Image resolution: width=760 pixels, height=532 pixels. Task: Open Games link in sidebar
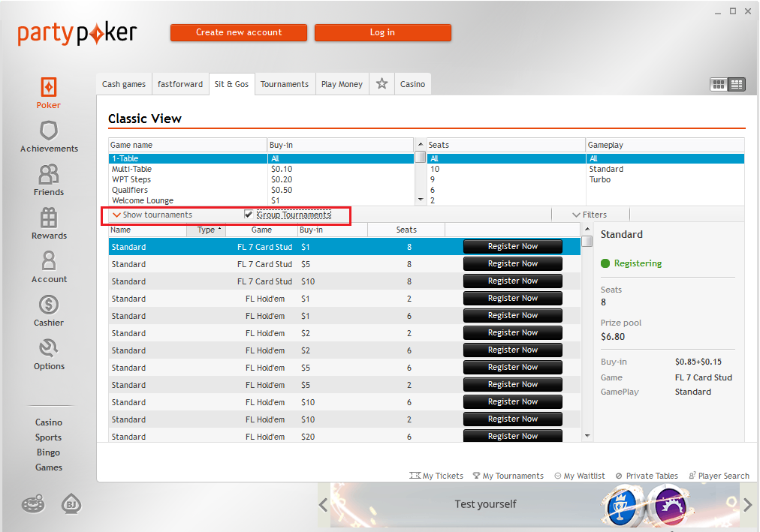tap(49, 467)
